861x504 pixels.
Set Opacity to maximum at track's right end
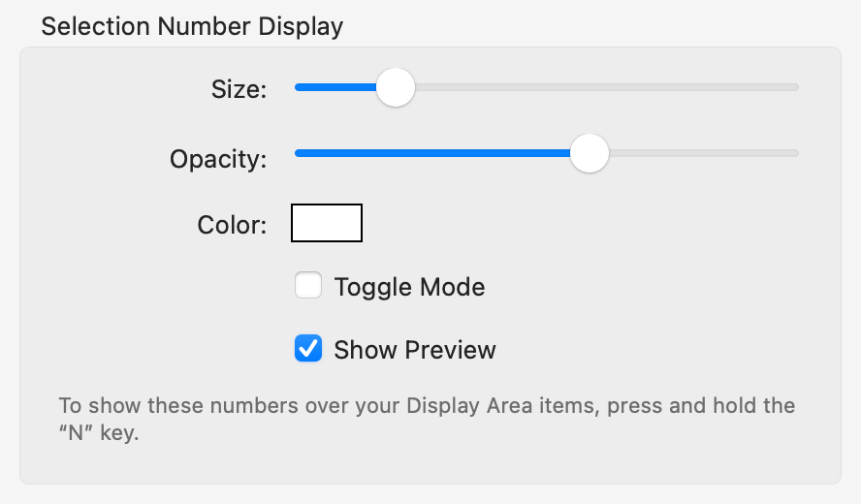pos(796,153)
